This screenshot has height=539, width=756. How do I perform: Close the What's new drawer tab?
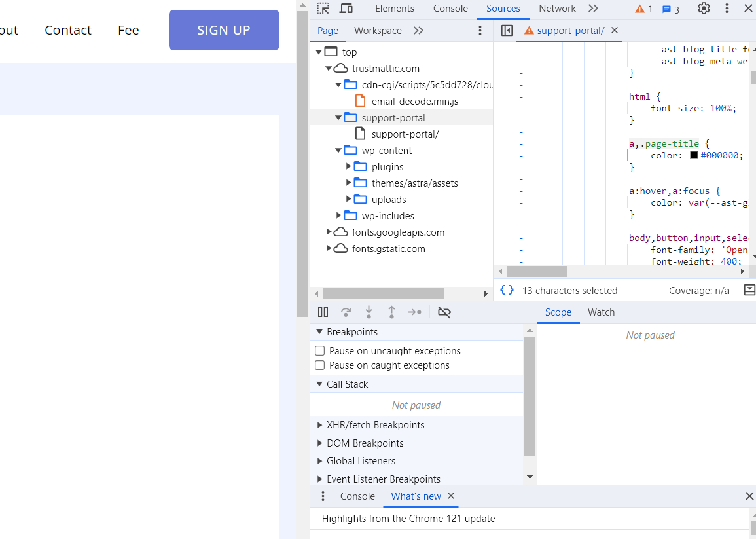(451, 496)
